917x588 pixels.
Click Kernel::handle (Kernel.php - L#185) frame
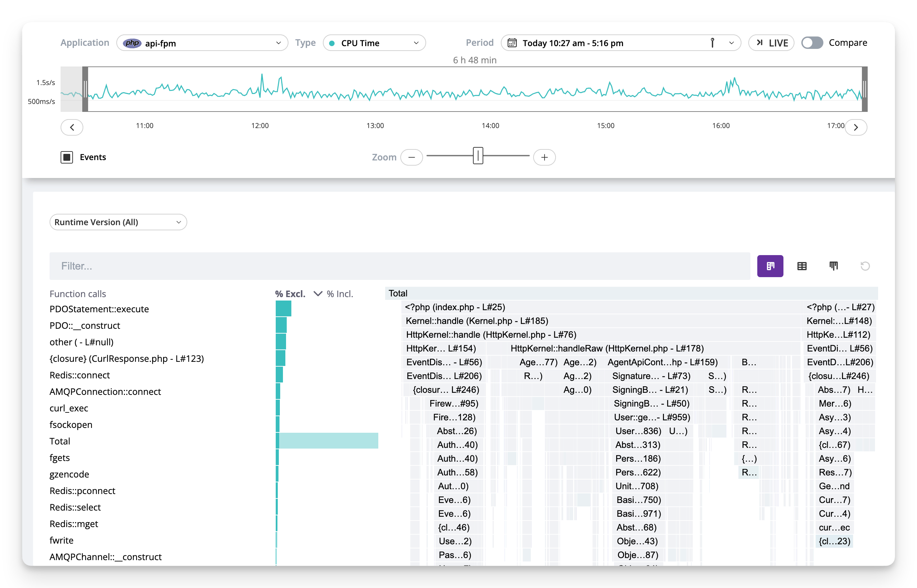click(x=601, y=321)
